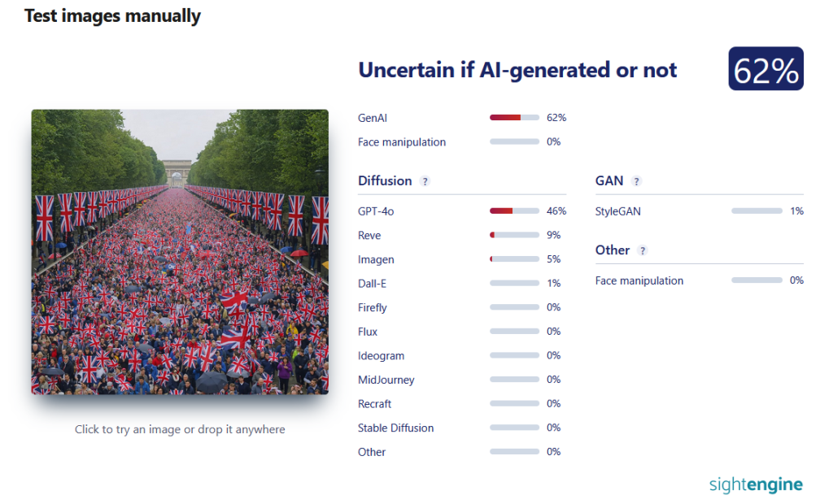Click the 62% score badge
833x504 pixels.
[x=765, y=69]
